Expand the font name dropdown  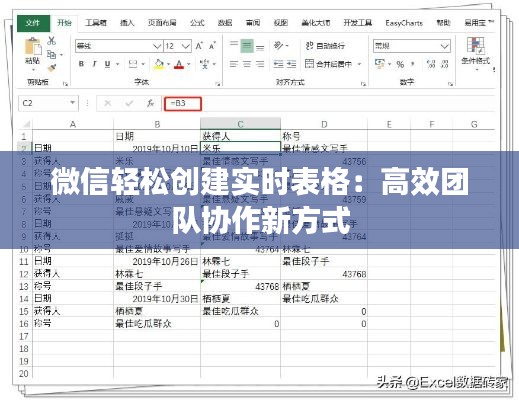point(157,46)
